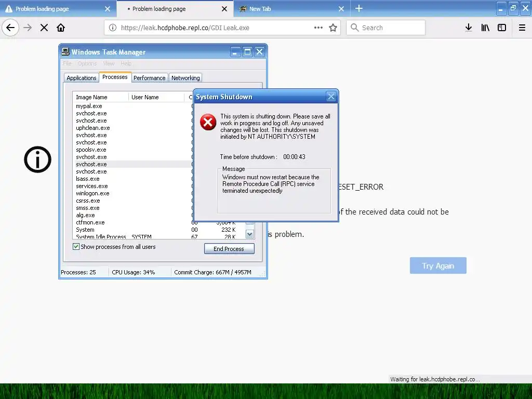The width and height of the screenshot is (532, 399).
Task: Click CPU Usage: 34% status entry
Action: pos(134,272)
